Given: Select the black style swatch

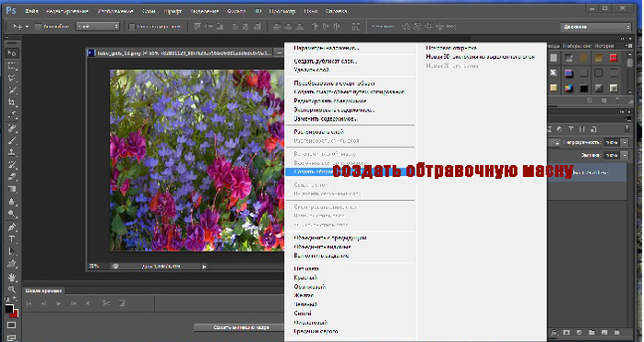Looking at the screenshot, I should coord(584,88).
